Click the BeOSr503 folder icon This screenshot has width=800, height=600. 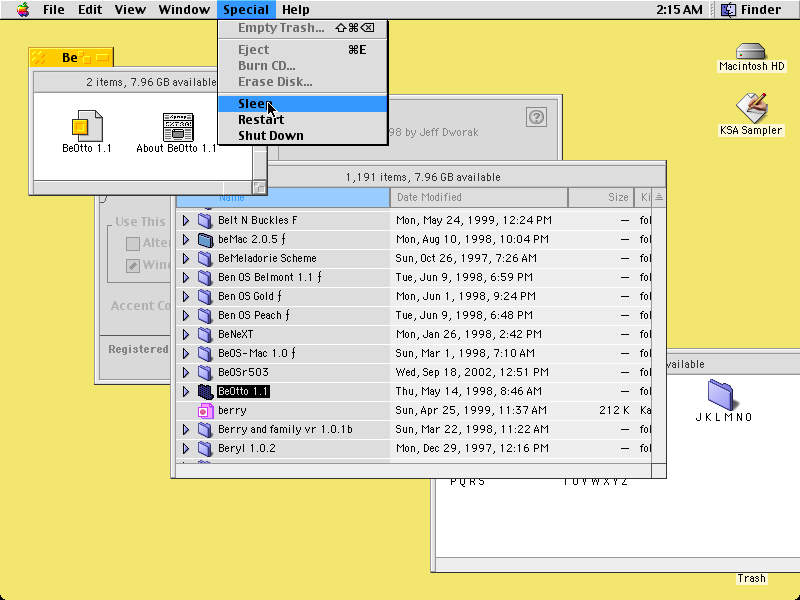pos(205,372)
